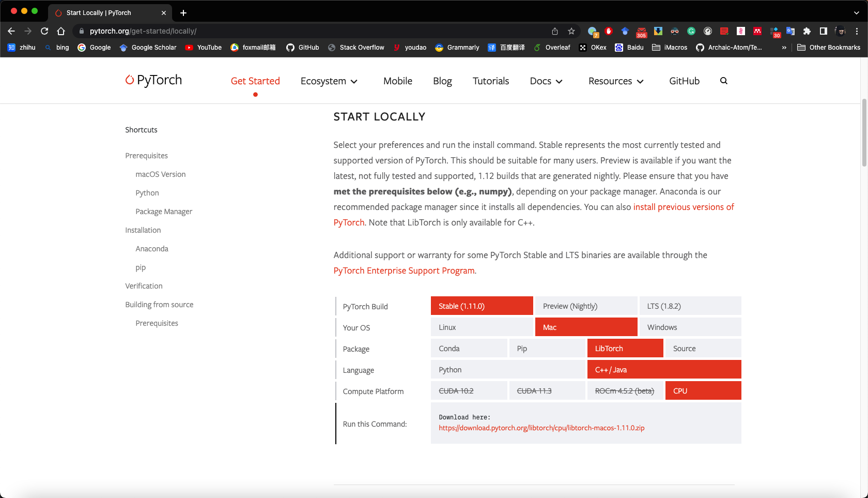
Task: Choose Windows as your OS
Action: tap(690, 327)
